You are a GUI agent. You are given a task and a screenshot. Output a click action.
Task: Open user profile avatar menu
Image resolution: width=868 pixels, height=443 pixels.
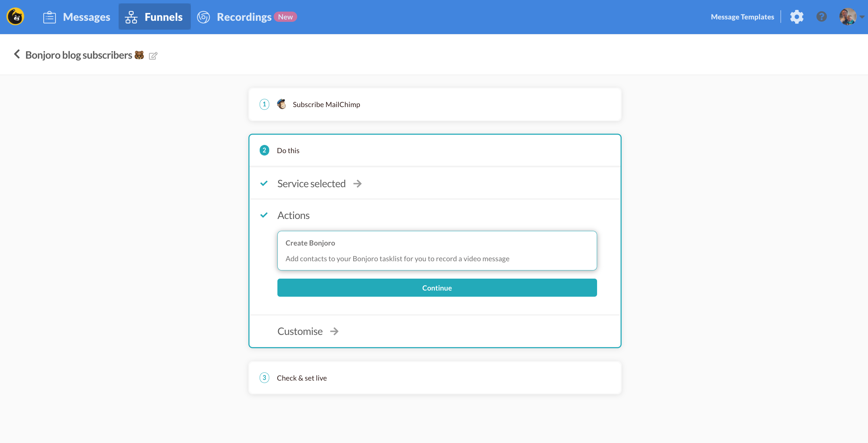click(x=848, y=17)
